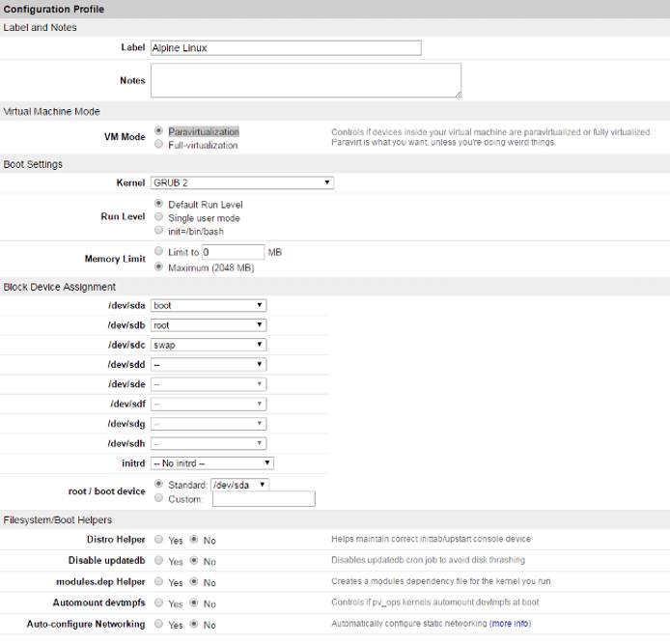The width and height of the screenshot is (670, 644).
Task: Open the initrd selection dropdown
Action: tap(212, 463)
